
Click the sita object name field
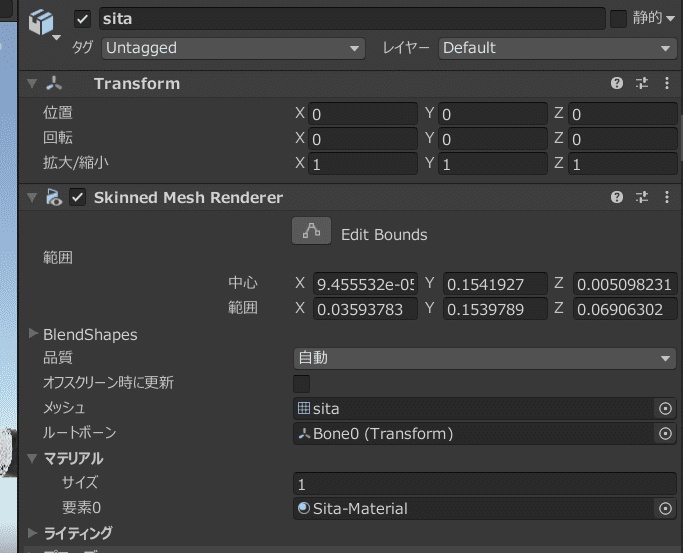352,19
